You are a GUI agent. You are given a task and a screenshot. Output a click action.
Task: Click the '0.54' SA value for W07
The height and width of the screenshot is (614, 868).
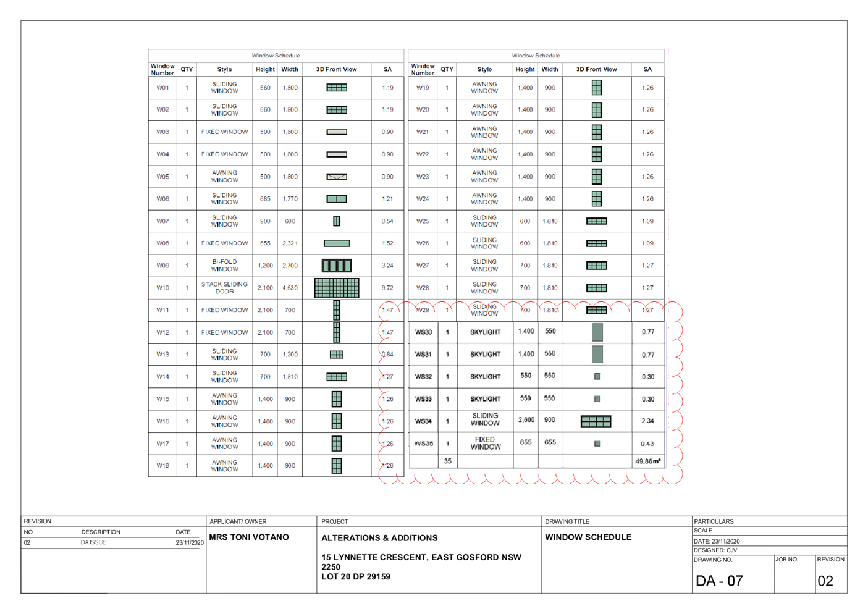pos(387,221)
